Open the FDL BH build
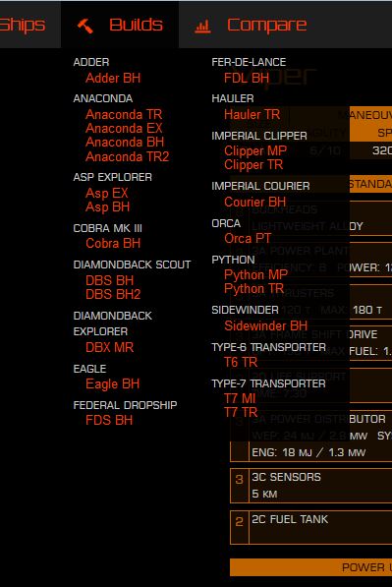Image resolution: width=392 pixels, height=587 pixels. tap(247, 78)
